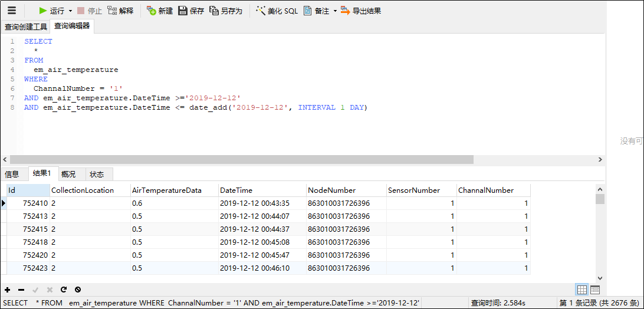This screenshot has width=644, height=309.
Task: Select cell Id 752415
Action: pyautogui.click(x=28, y=229)
